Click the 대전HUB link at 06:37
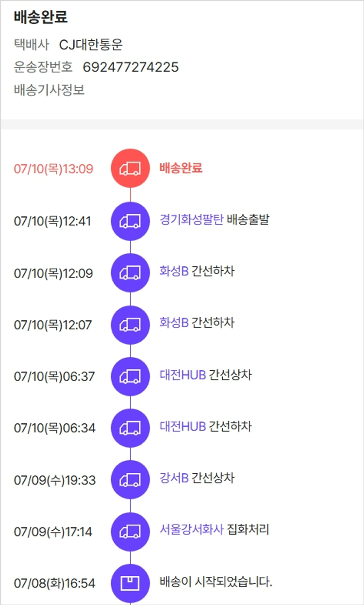This screenshot has width=364, height=605. tap(182, 375)
